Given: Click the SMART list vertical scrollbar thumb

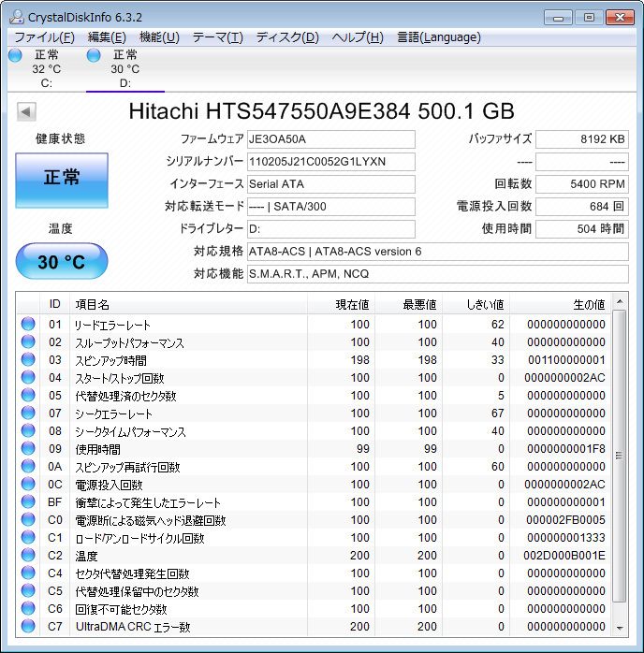Looking at the screenshot, I should [620, 456].
